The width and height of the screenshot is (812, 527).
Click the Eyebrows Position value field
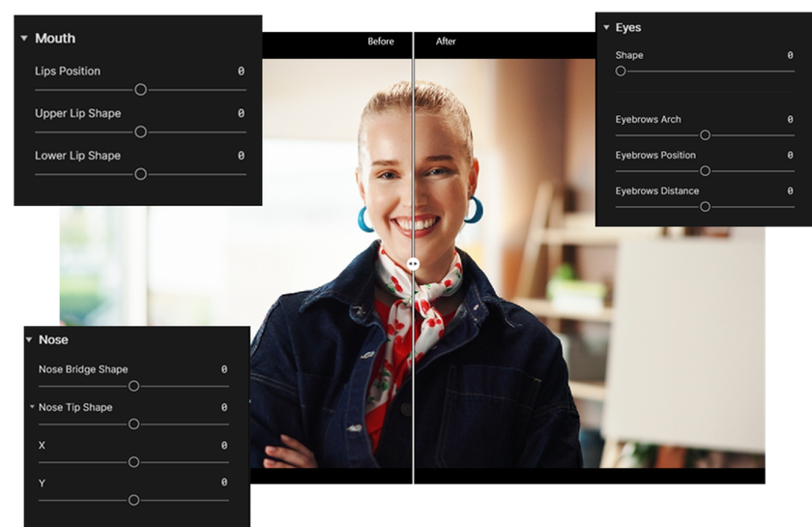coord(791,155)
